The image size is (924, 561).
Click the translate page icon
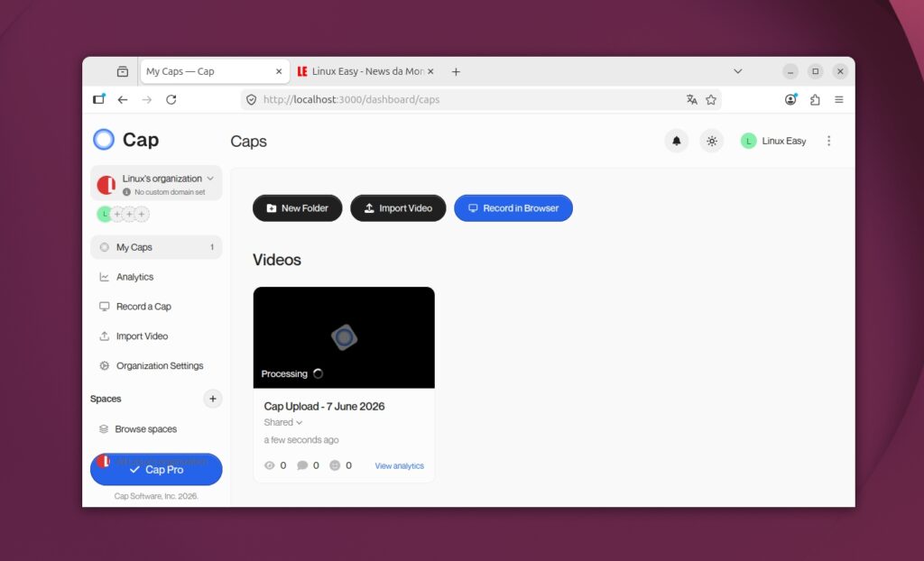point(692,99)
